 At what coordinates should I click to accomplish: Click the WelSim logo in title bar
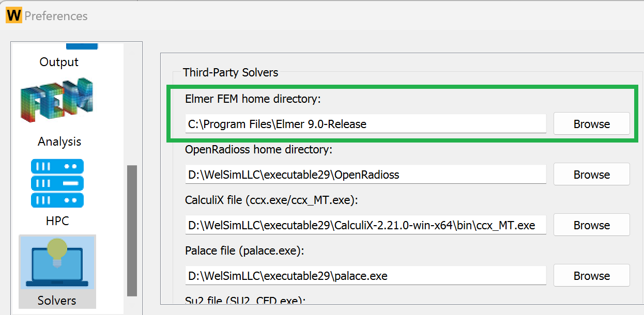pyautogui.click(x=14, y=15)
